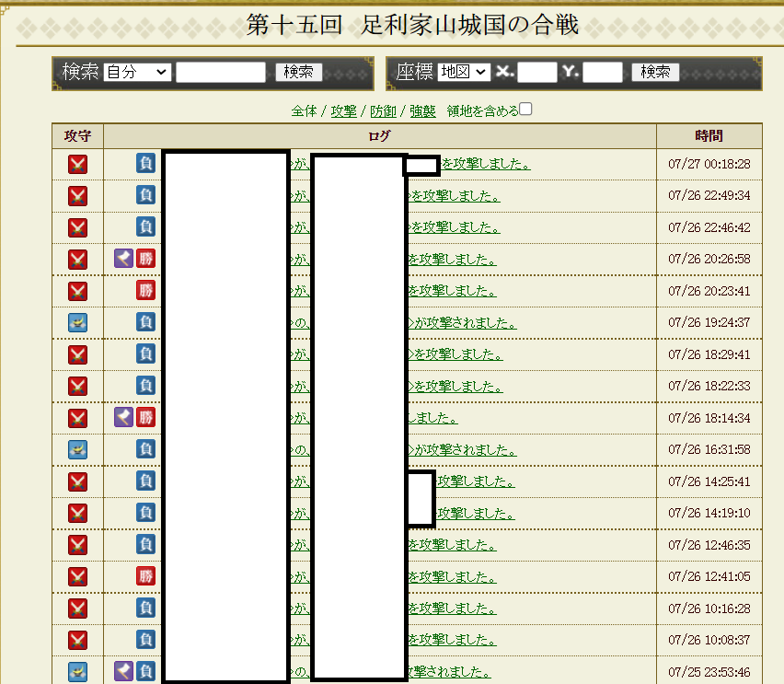Switch to the 防御 log filter

383,110
